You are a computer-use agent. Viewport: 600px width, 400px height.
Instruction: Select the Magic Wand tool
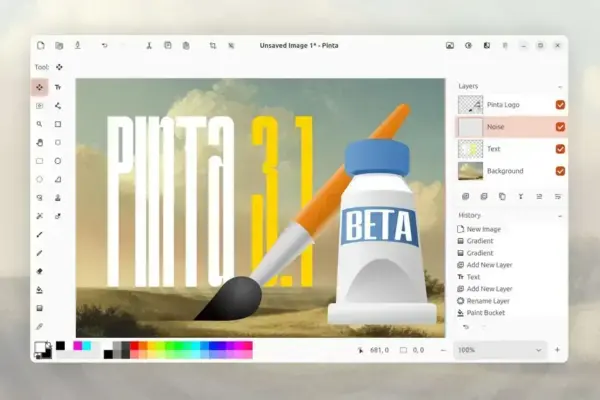click(x=39, y=216)
